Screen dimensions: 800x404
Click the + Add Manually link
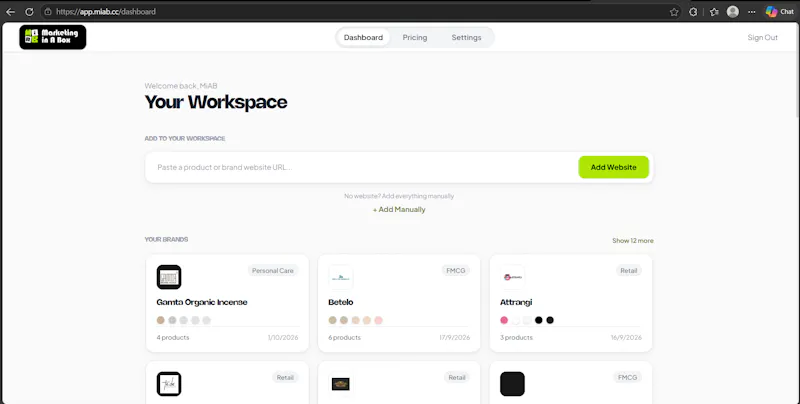pyautogui.click(x=399, y=210)
